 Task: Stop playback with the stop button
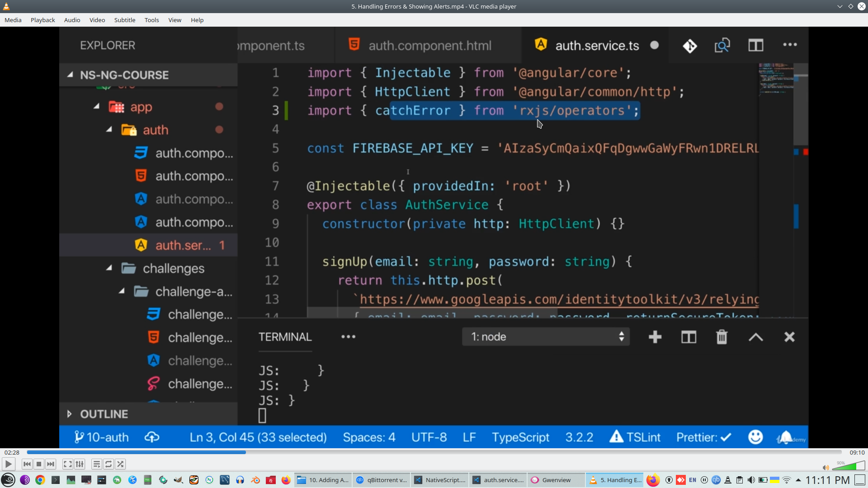click(39, 464)
